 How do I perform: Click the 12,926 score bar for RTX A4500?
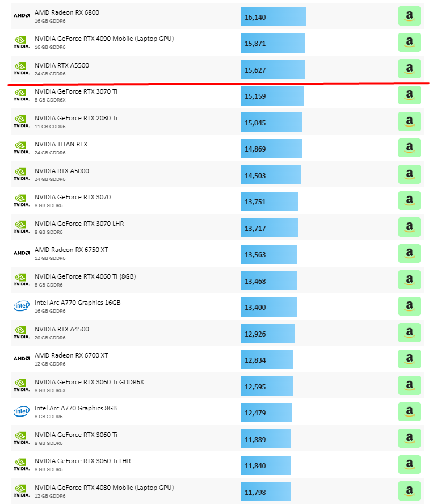click(267, 333)
